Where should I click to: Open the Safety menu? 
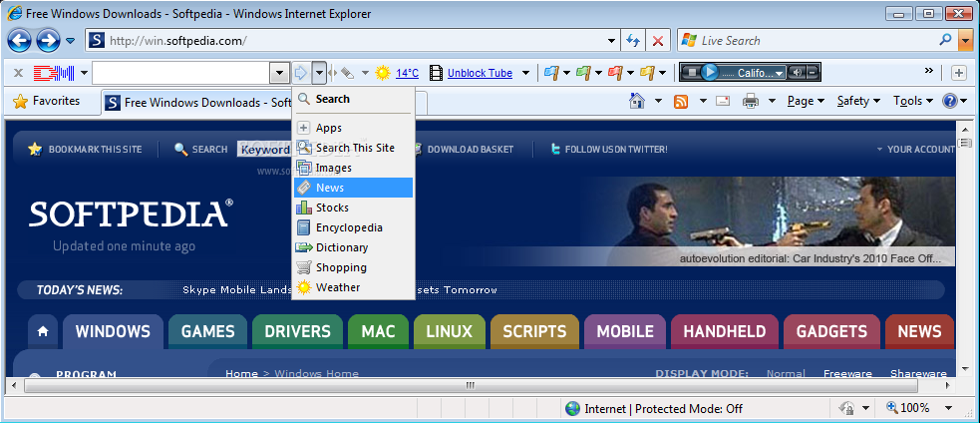[858, 101]
